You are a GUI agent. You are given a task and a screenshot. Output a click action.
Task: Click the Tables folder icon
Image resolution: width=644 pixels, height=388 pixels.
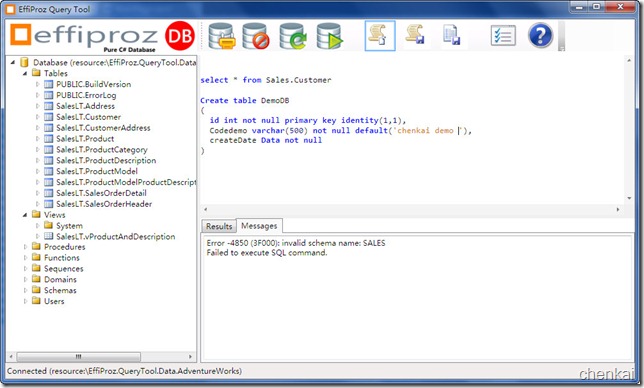tap(37, 73)
